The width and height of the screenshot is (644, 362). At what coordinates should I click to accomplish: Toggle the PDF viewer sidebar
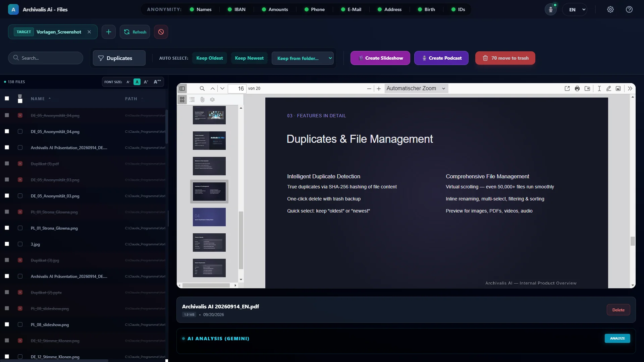tap(182, 88)
